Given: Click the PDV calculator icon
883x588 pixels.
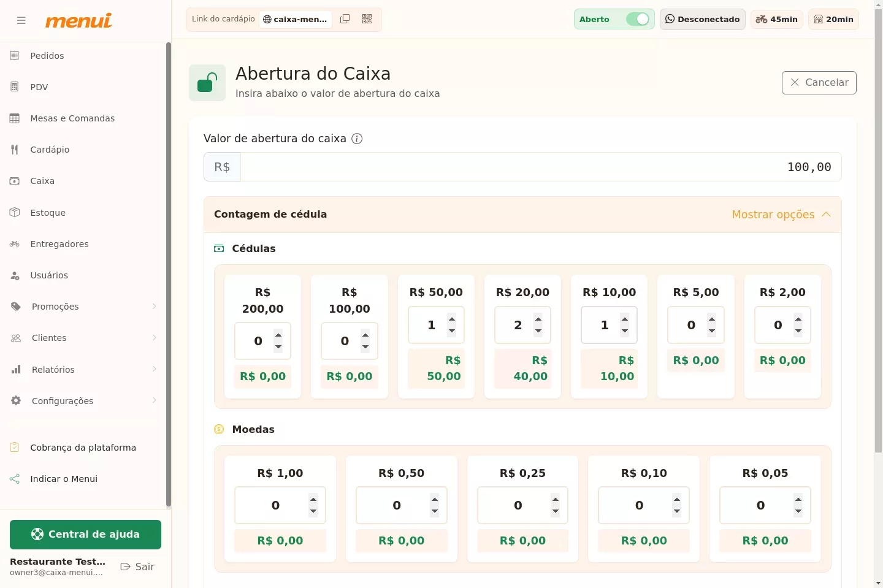Looking at the screenshot, I should tap(15, 87).
